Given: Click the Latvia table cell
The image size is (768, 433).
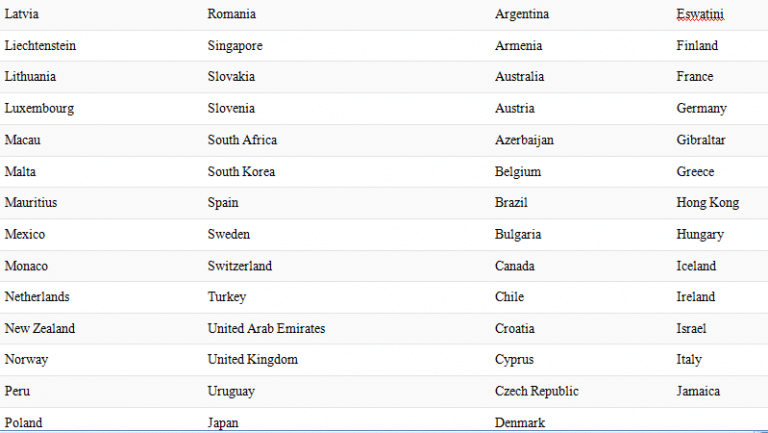Looking at the screenshot, I should pos(22,14).
